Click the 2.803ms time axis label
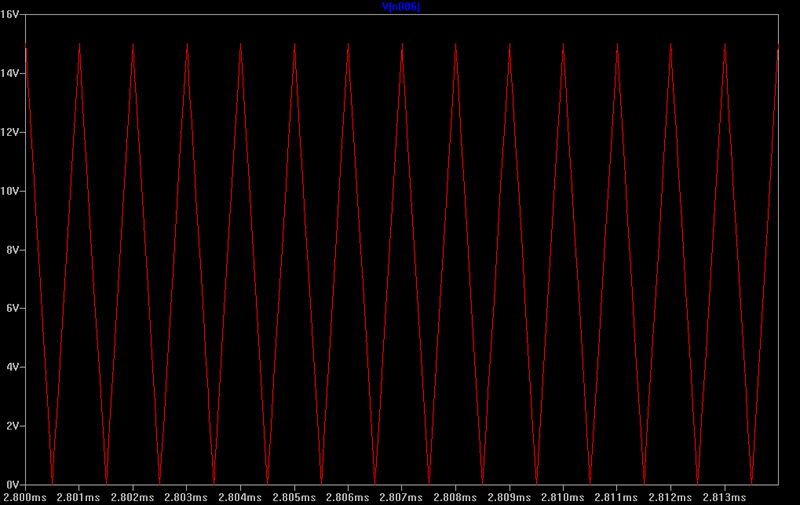 click(x=186, y=497)
